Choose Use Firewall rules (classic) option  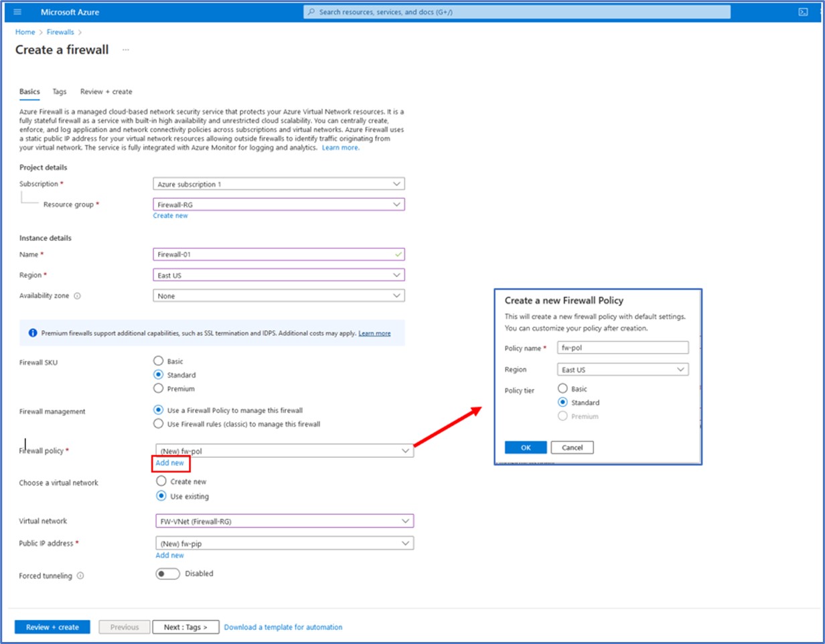[x=159, y=424]
